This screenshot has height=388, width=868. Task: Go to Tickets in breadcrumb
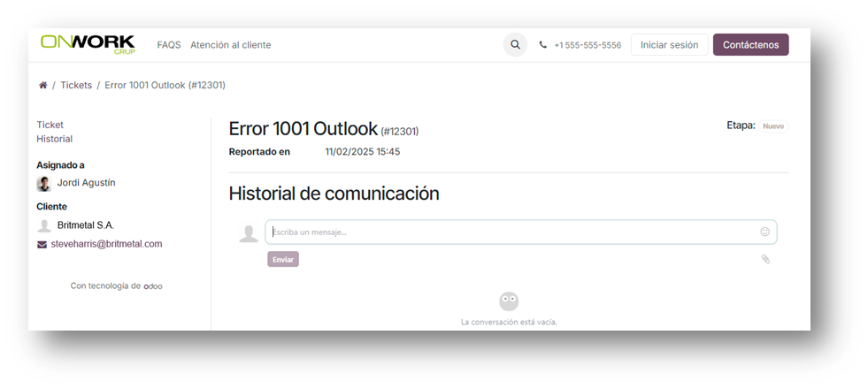[x=76, y=85]
